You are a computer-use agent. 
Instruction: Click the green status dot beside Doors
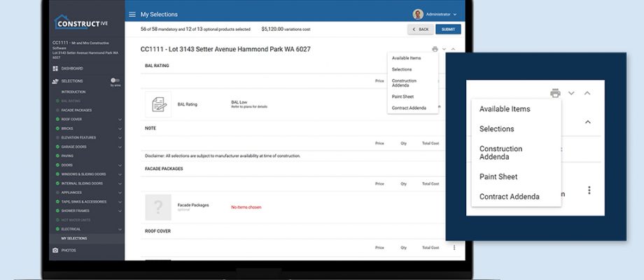click(x=57, y=165)
